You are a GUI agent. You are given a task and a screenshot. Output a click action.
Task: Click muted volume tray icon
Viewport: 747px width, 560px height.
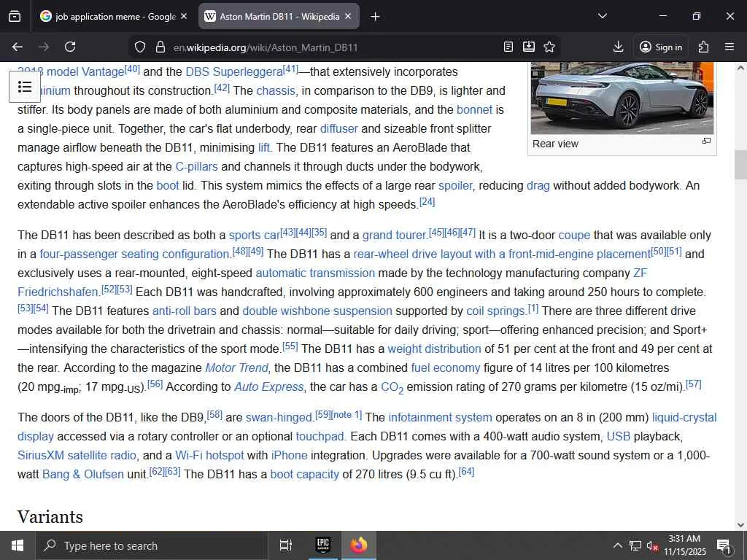652,545
